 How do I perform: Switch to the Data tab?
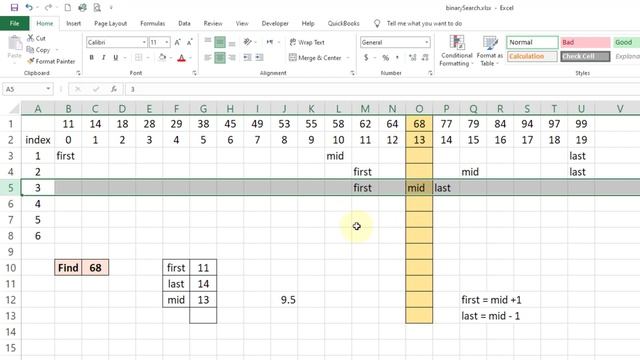pos(184,23)
